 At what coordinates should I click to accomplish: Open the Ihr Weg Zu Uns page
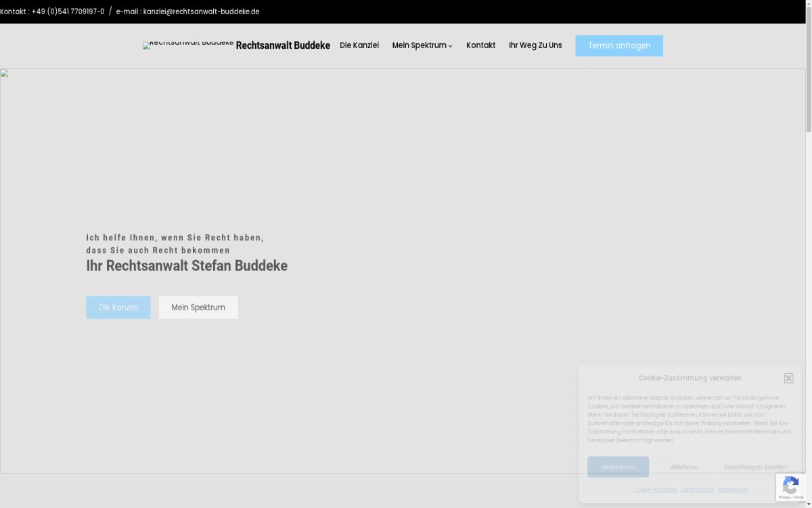click(x=535, y=45)
